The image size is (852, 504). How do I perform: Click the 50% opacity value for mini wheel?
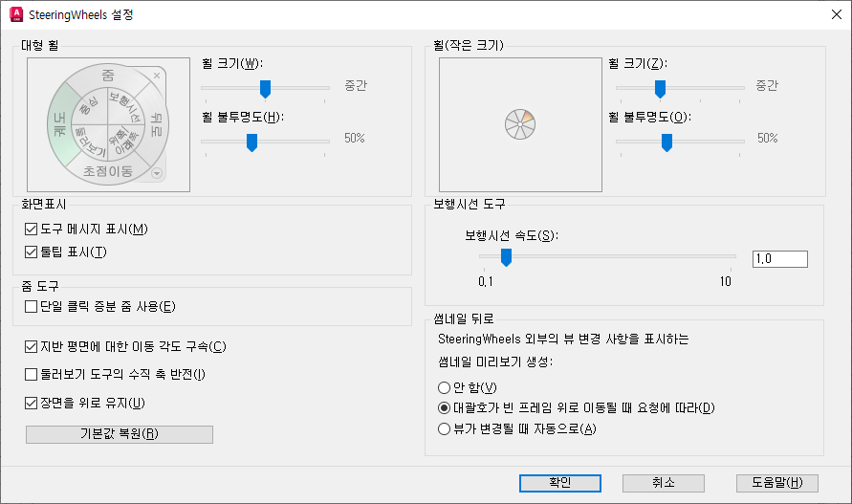point(768,138)
